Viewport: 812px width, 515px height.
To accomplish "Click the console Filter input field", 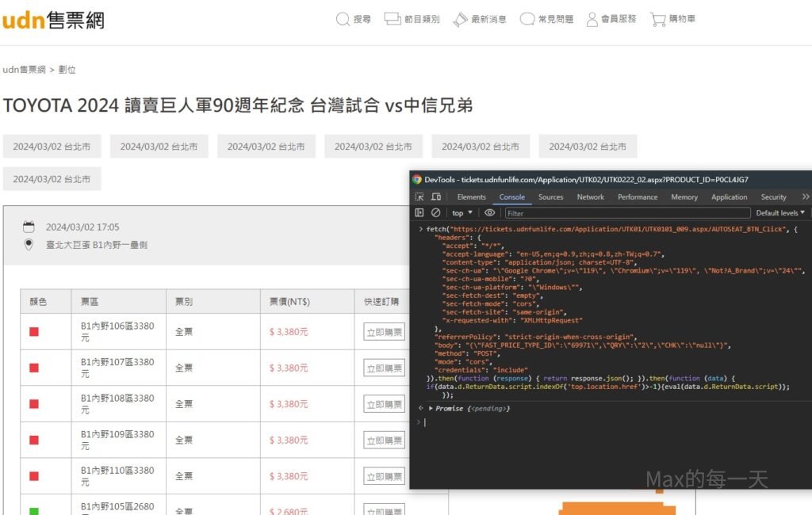I will [x=626, y=213].
